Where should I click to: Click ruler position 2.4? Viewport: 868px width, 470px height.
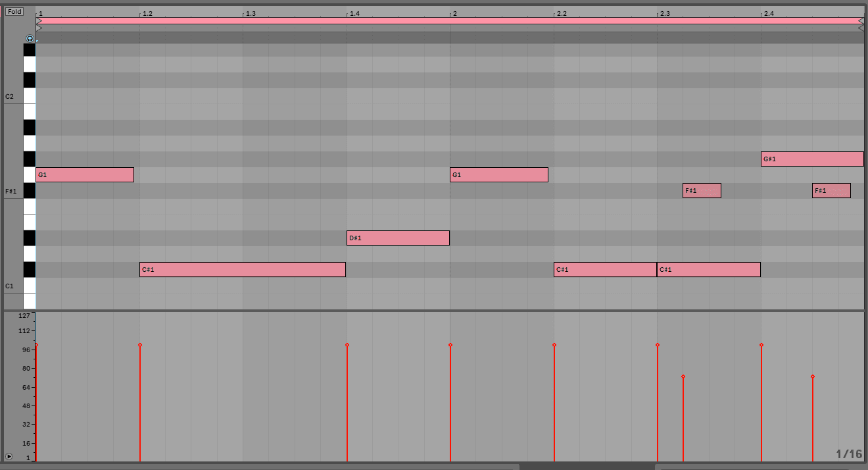click(x=769, y=13)
